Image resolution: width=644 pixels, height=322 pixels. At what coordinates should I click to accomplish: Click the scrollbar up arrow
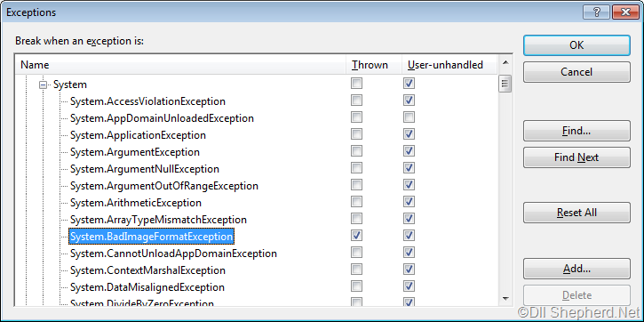click(505, 63)
